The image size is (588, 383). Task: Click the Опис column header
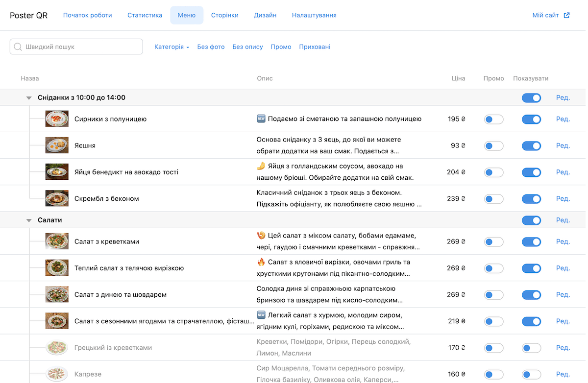pyautogui.click(x=265, y=78)
